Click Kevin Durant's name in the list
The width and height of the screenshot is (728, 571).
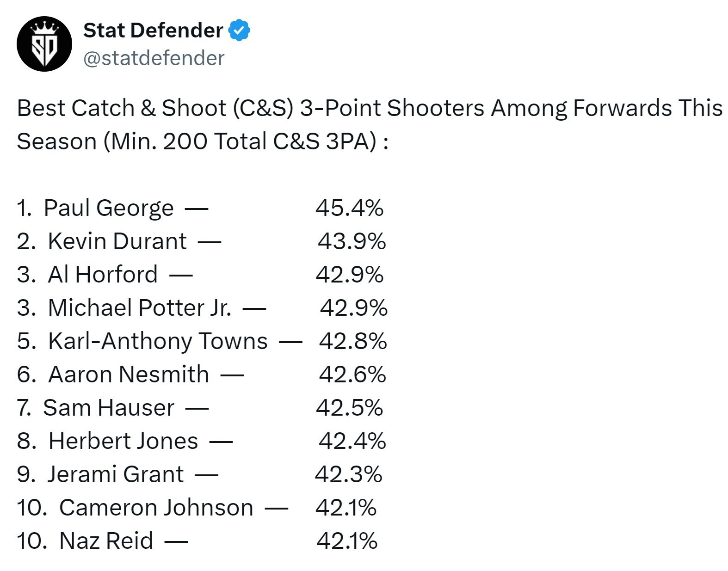[x=117, y=241]
